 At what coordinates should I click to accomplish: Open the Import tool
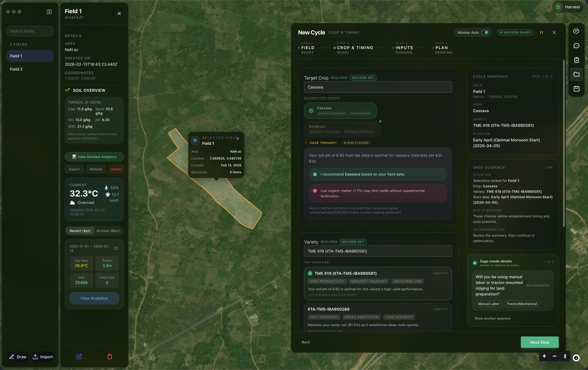coord(43,357)
